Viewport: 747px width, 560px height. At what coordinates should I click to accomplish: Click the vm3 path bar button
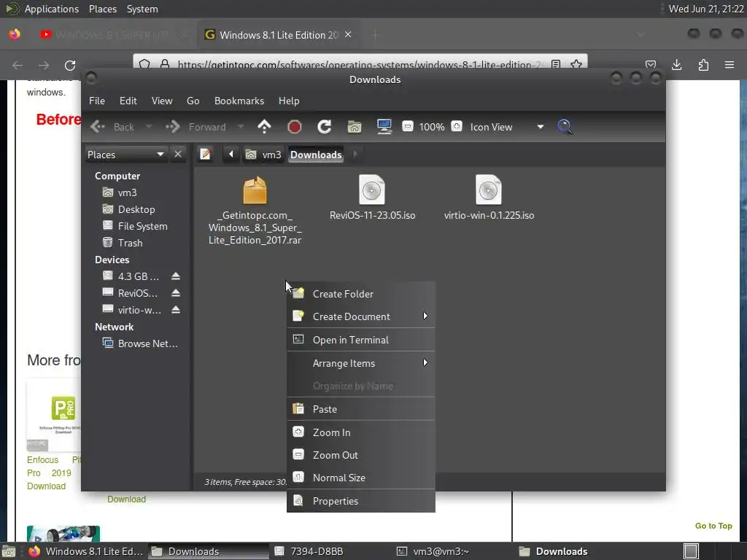[263, 155]
